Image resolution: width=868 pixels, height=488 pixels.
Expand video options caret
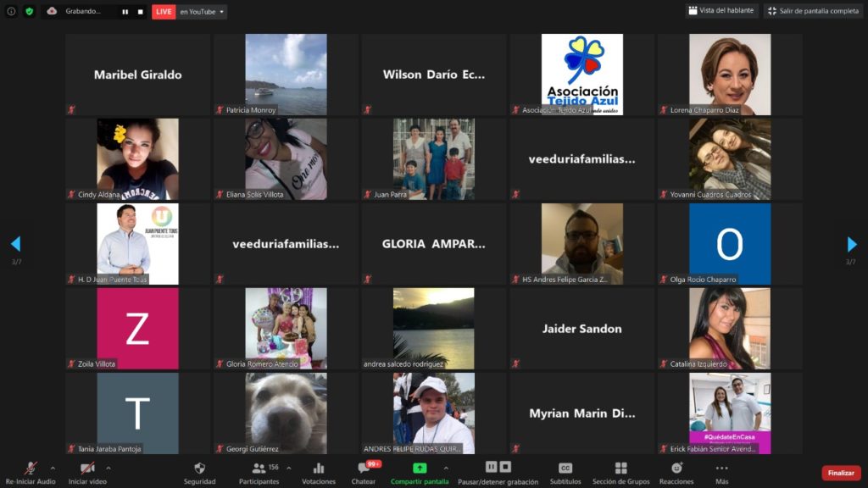[x=108, y=468]
